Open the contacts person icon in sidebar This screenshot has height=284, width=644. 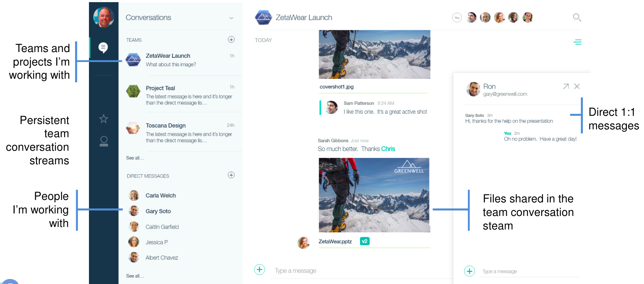click(104, 141)
